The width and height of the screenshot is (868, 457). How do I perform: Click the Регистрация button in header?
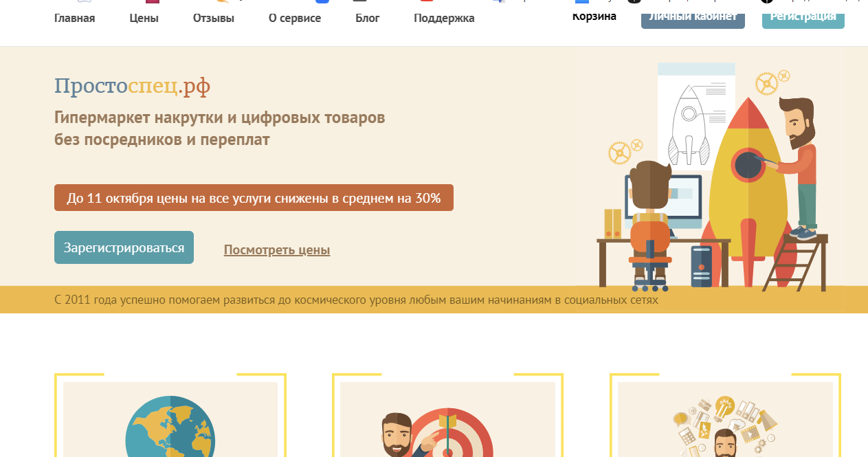(x=803, y=17)
